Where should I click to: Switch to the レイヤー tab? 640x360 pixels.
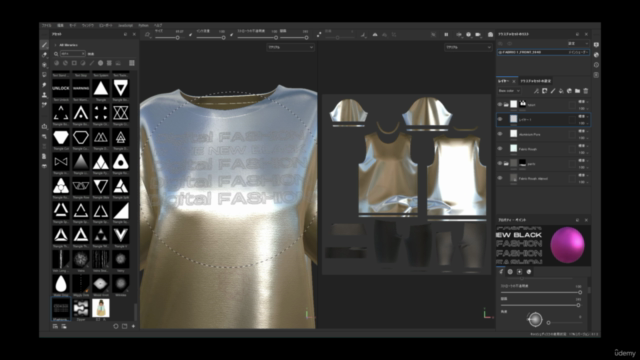pyautogui.click(x=504, y=81)
